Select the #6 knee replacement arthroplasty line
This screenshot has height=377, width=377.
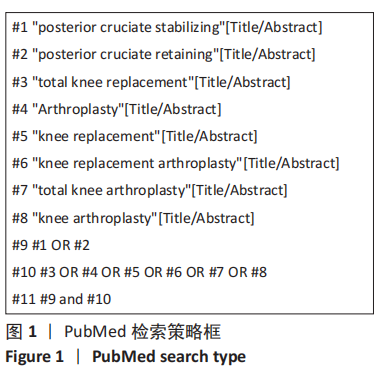[x=175, y=163]
